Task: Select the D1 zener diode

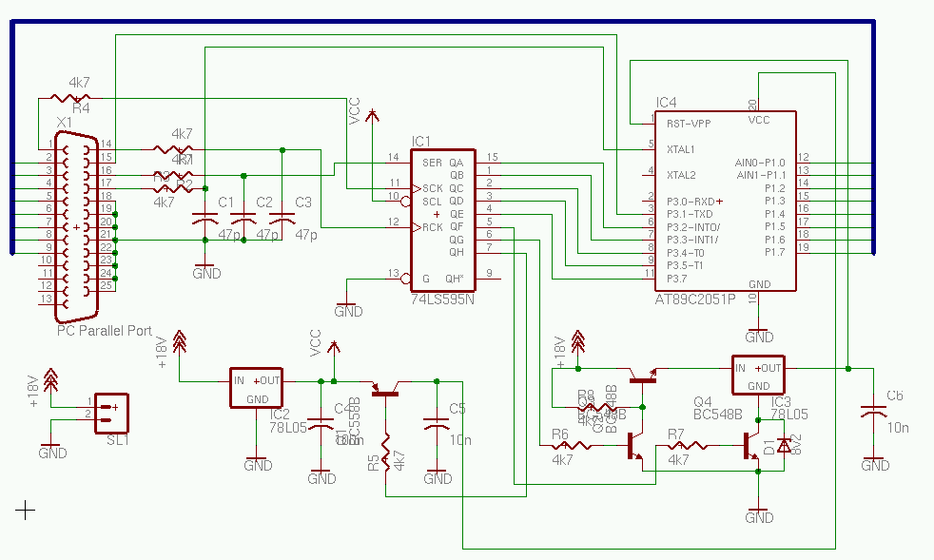Action: pos(783,445)
